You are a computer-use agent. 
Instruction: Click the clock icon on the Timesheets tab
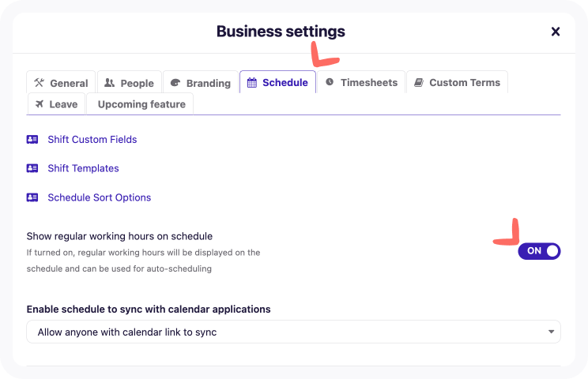coord(330,82)
